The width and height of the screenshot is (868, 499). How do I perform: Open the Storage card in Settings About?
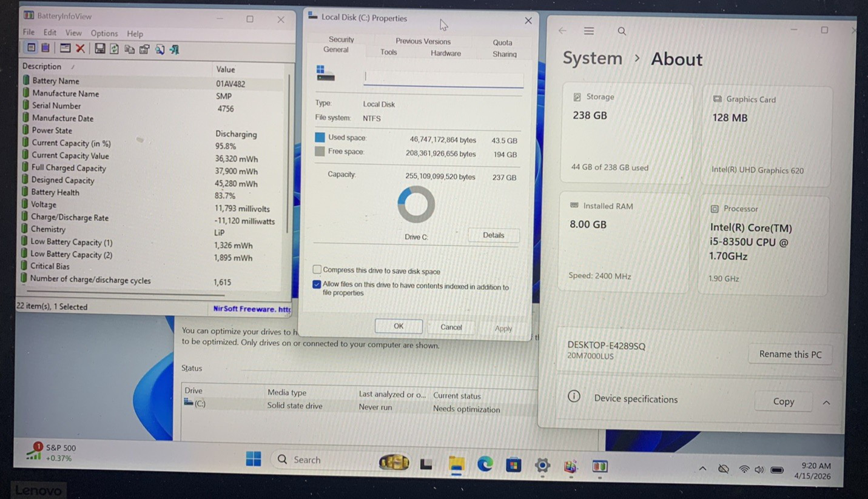coord(627,133)
